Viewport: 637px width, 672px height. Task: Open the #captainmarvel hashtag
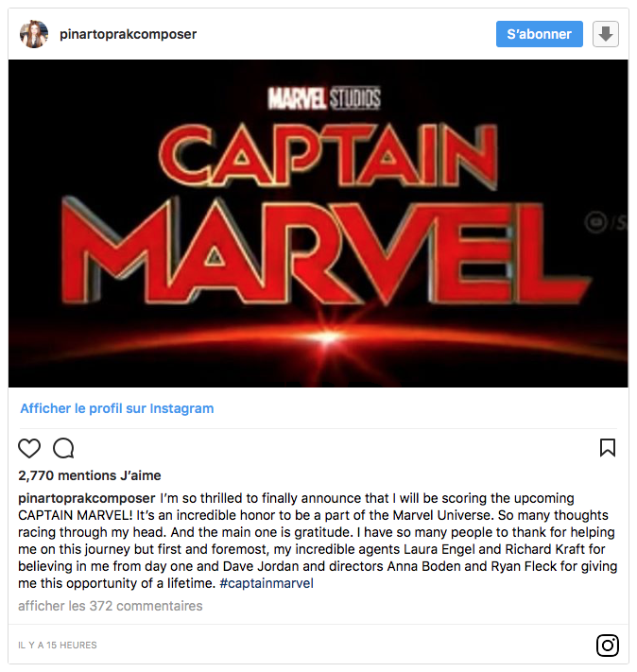[267, 583]
